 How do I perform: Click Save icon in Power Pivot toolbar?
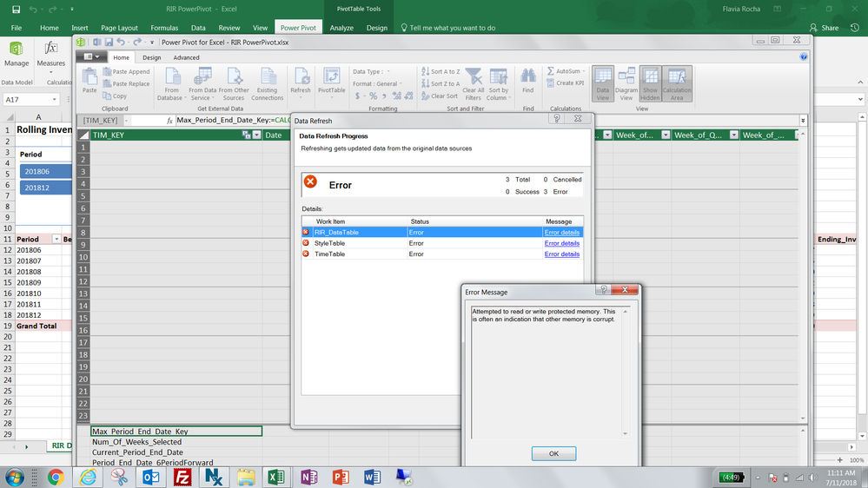pos(109,42)
